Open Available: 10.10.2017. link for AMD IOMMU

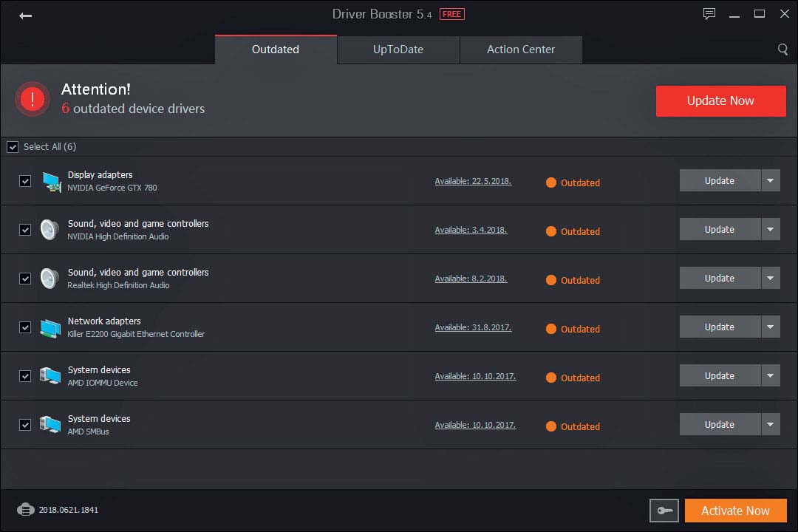475,376
